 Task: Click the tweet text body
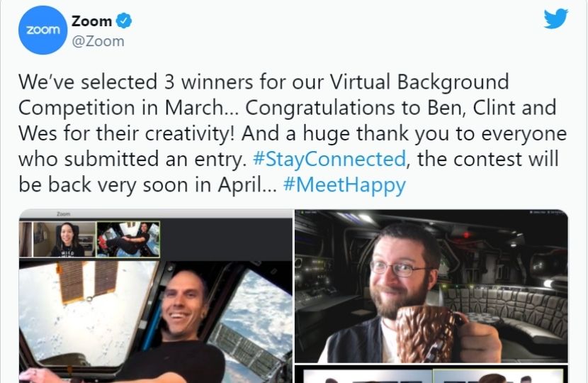pyautogui.click(x=293, y=133)
